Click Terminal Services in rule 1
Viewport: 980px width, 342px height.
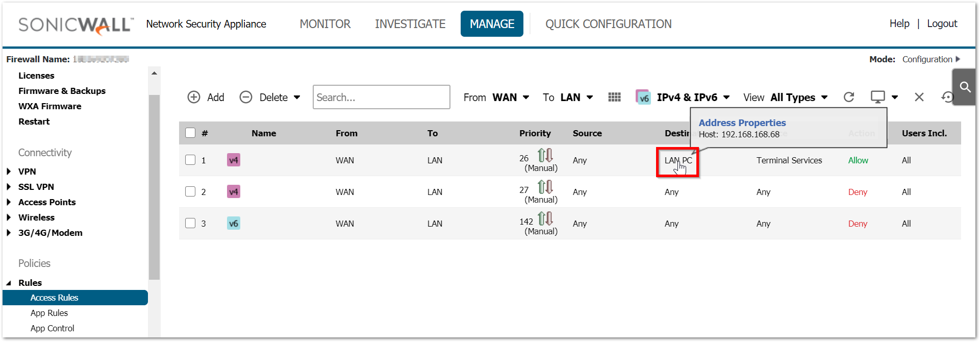pyautogui.click(x=789, y=160)
